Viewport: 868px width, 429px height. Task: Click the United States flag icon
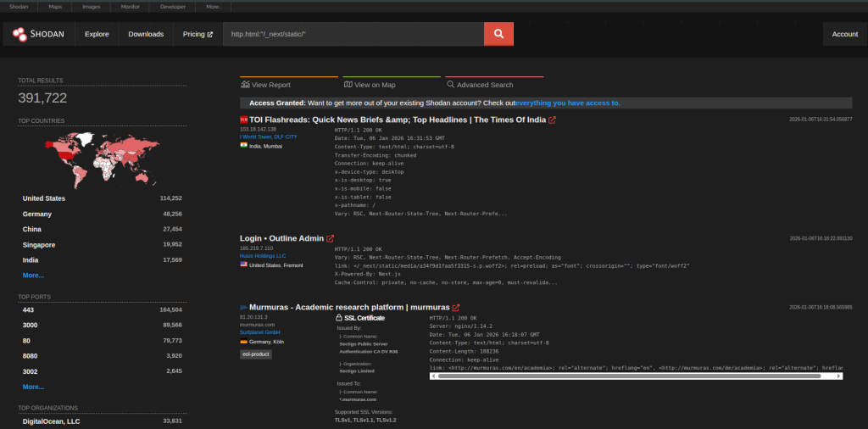click(243, 265)
